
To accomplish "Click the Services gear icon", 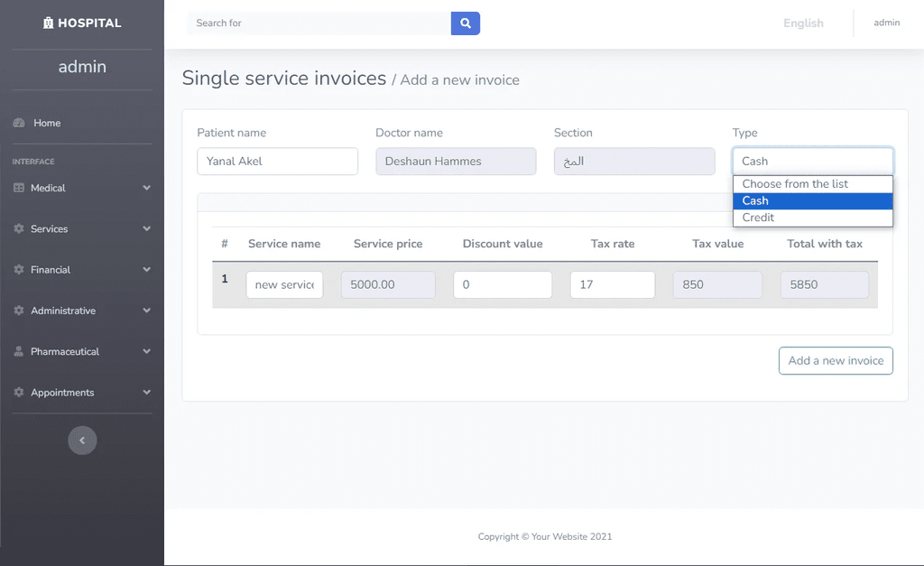I will point(19,228).
